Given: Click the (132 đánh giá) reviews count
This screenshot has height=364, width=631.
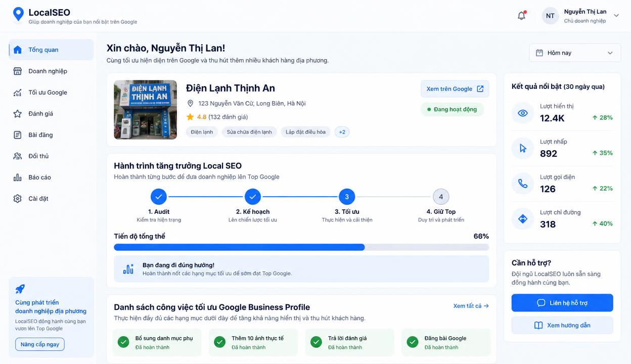Looking at the screenshot, I should tap(228, 117).
